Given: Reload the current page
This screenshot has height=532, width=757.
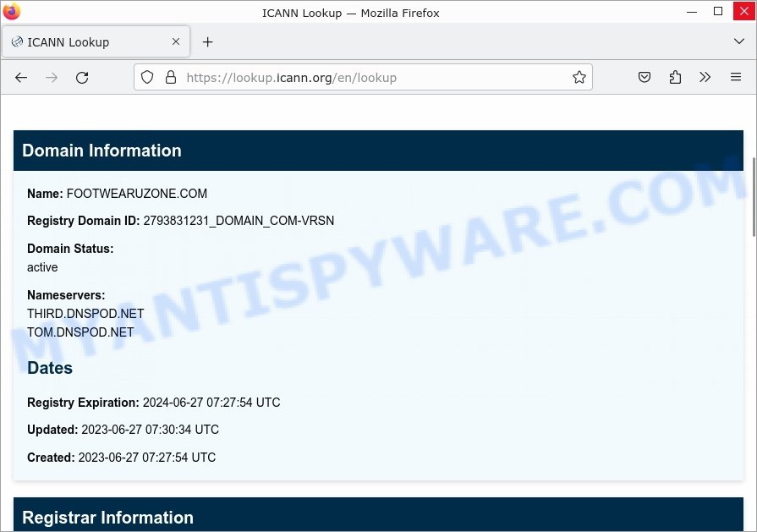Looking at the screenshot, I should [82, 77].
